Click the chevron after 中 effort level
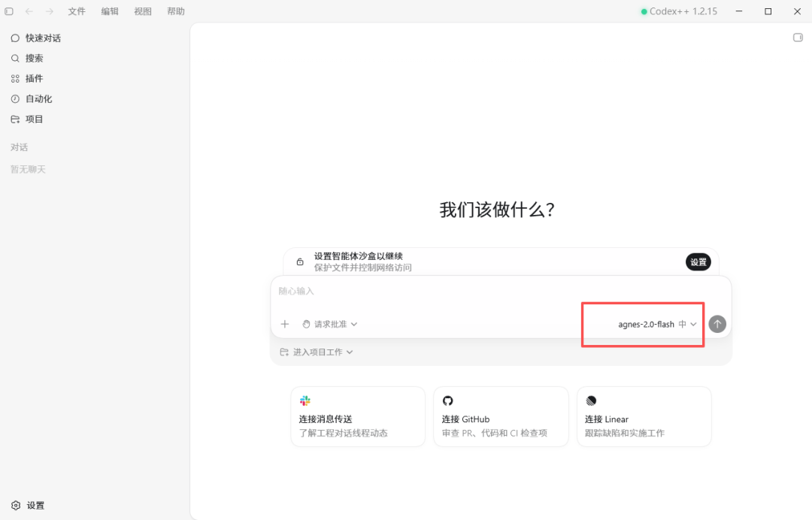This screenshot has width=812, height=520. pyautogui.click(x=693, y=324)
